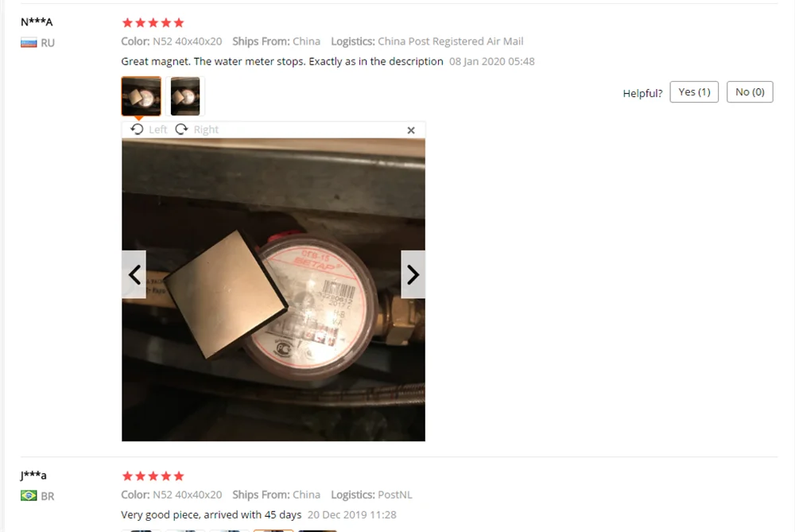Click reviewer name J***a
The height and width of the screenshot is (532, 795).
click(x=33, y=476)
